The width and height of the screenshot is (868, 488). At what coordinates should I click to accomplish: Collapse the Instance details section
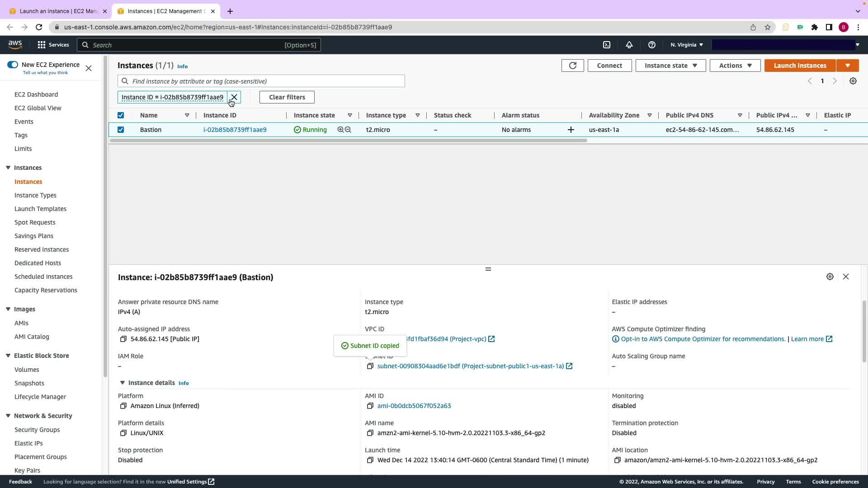coord(122,383)
